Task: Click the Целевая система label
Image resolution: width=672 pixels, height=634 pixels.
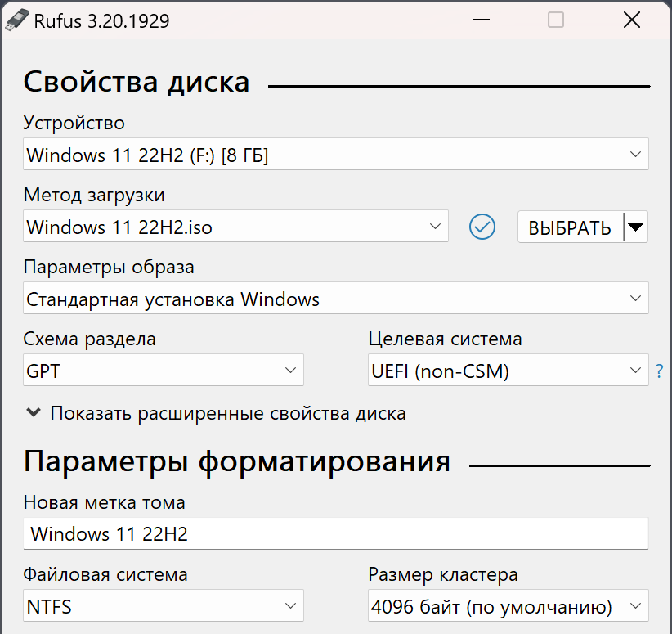Action: [445, 339]
